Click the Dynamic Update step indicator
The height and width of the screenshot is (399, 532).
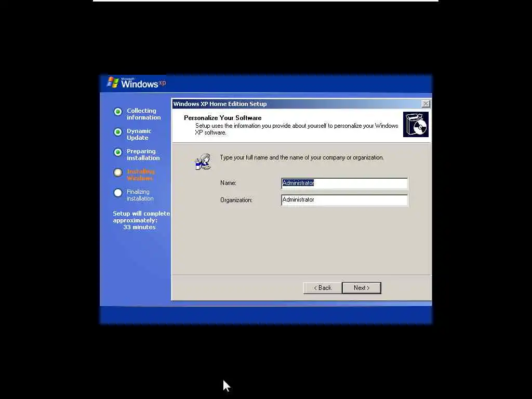point(118,132)
